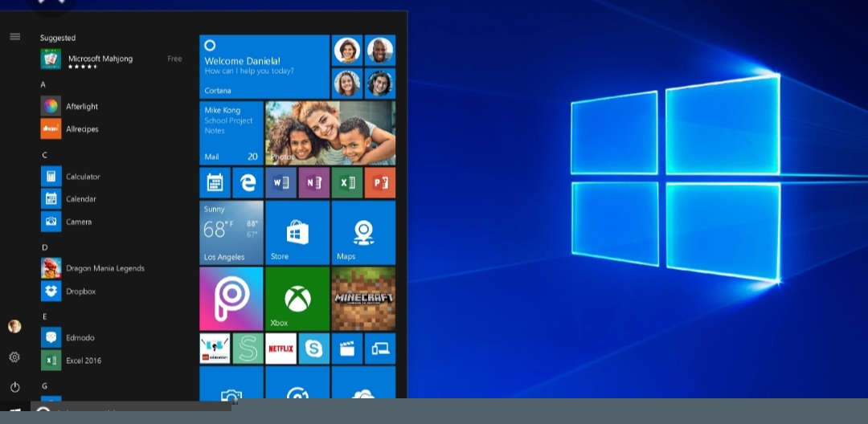
Task: Launch the Minecraft tile
Action: (x=364, y=299)
